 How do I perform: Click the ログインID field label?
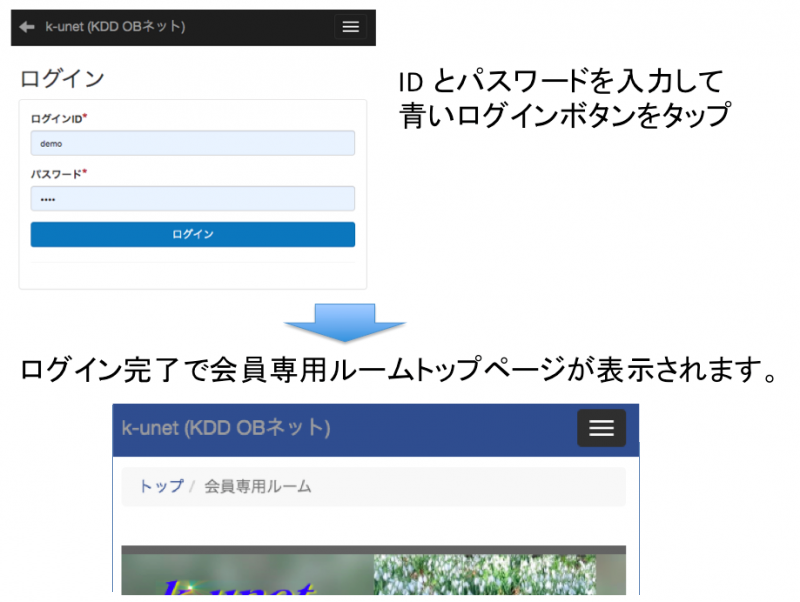coord(56,118)
